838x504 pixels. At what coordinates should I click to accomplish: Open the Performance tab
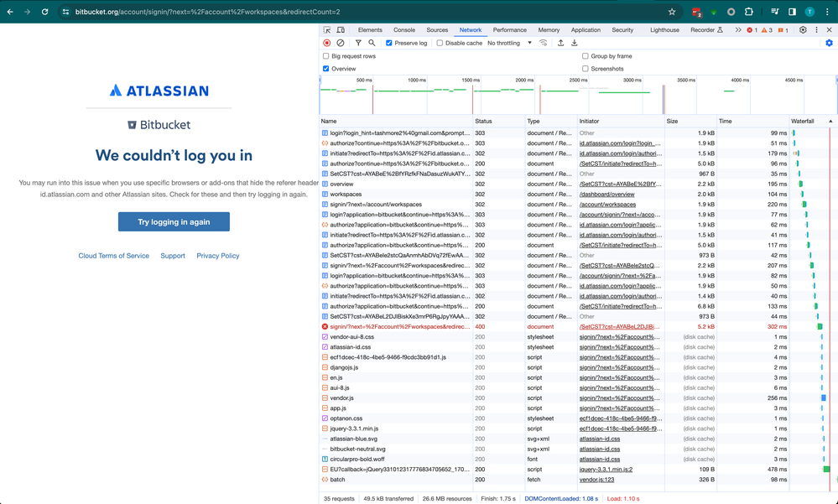(509, 30)
